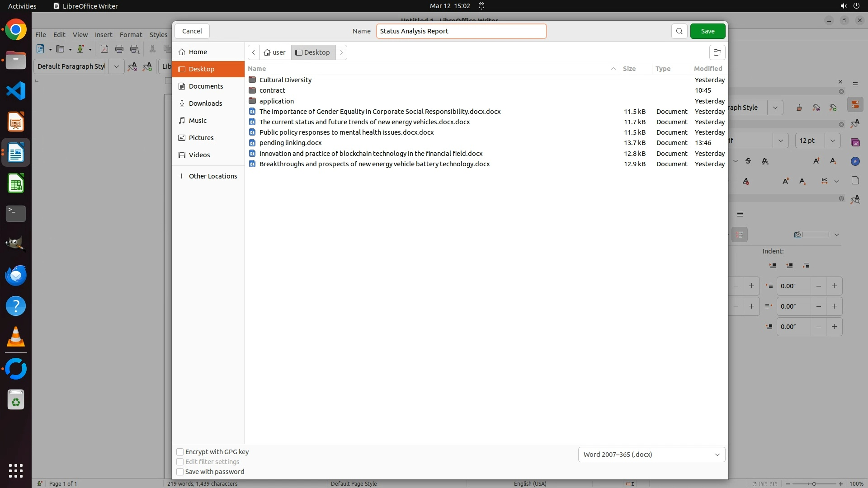Click the Print toolbar icon
The image size is (868, 488).
click(119, 49)
